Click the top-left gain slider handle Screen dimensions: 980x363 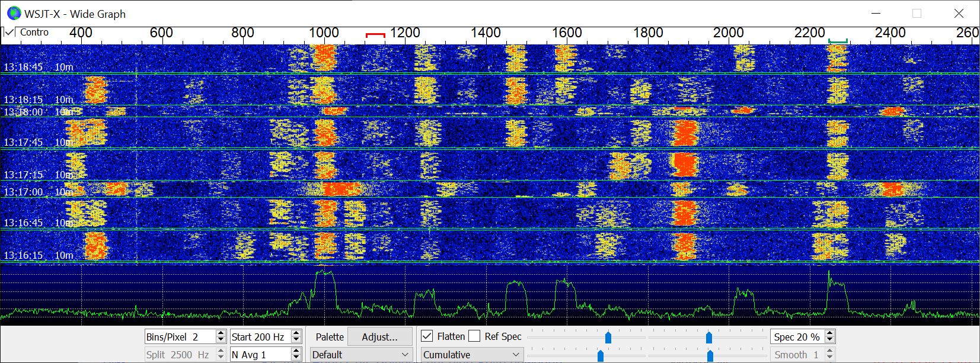(608, 337)
